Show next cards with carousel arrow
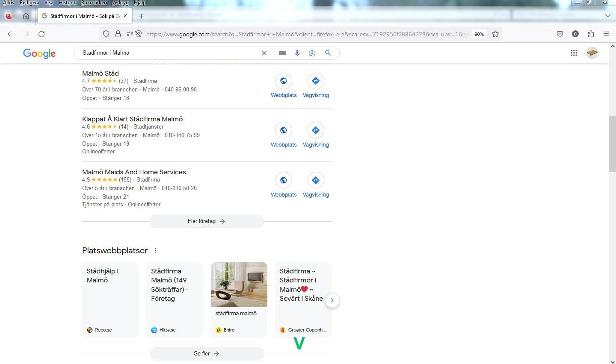The image size is (616, 364). point(332,300)
